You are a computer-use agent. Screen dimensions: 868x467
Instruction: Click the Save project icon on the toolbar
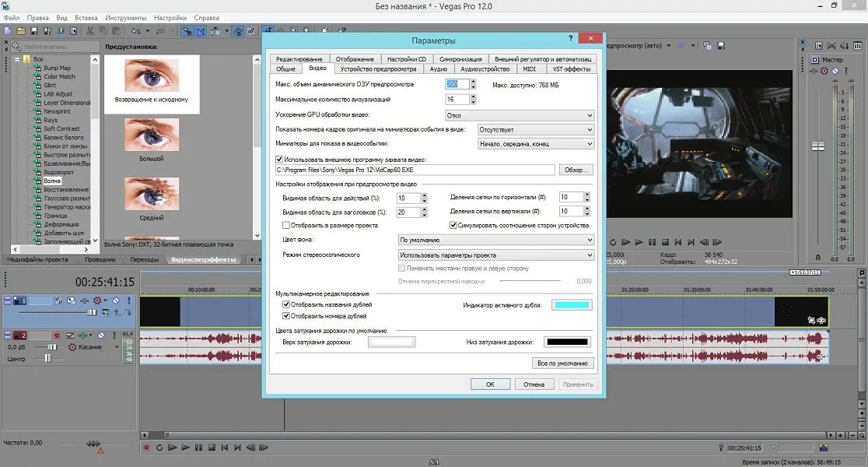click(33, 30)
